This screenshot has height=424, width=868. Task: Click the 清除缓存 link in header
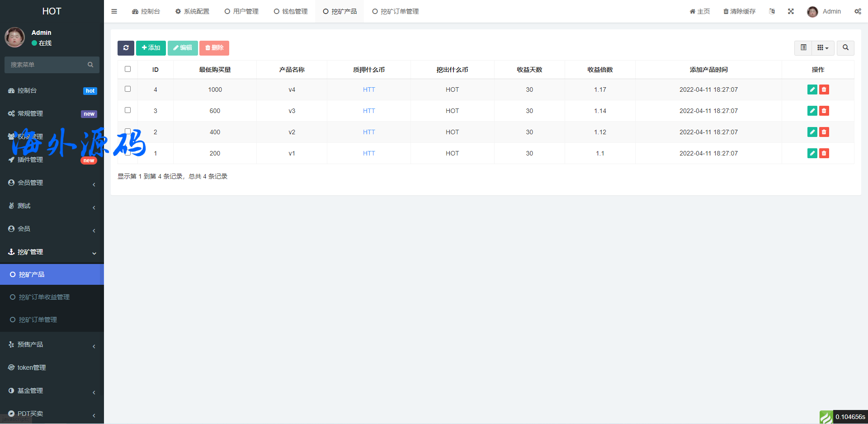[739, 11]
